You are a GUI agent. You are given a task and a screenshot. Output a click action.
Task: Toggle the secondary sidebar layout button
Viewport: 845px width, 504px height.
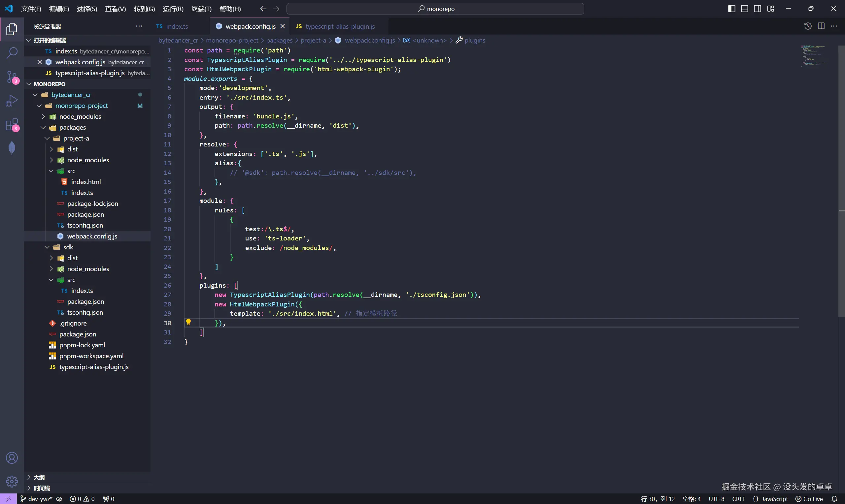click(x=757, y=9)
